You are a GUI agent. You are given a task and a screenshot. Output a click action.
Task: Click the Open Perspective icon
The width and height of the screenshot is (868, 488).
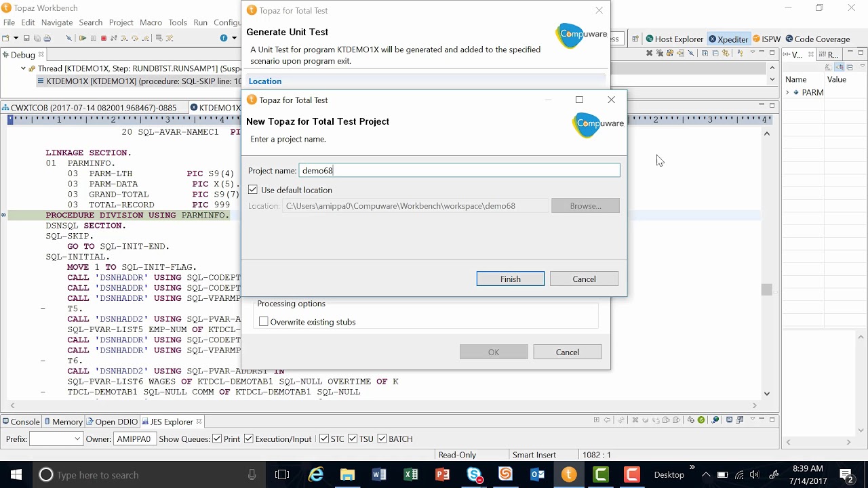click(635, 39)
